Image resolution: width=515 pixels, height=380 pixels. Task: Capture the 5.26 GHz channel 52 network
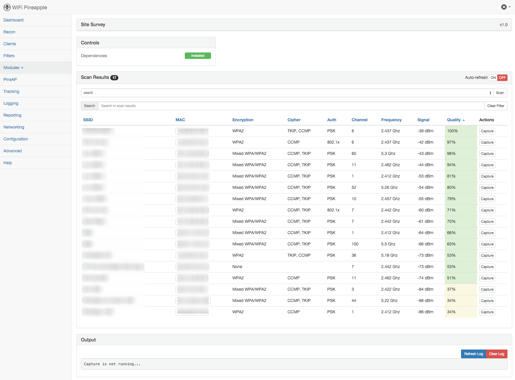(487, 188)
